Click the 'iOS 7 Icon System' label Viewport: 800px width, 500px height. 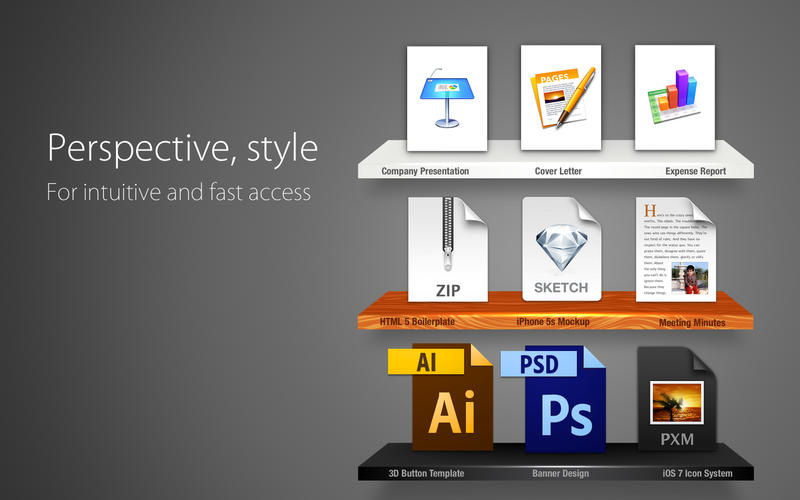coord(697,473)
